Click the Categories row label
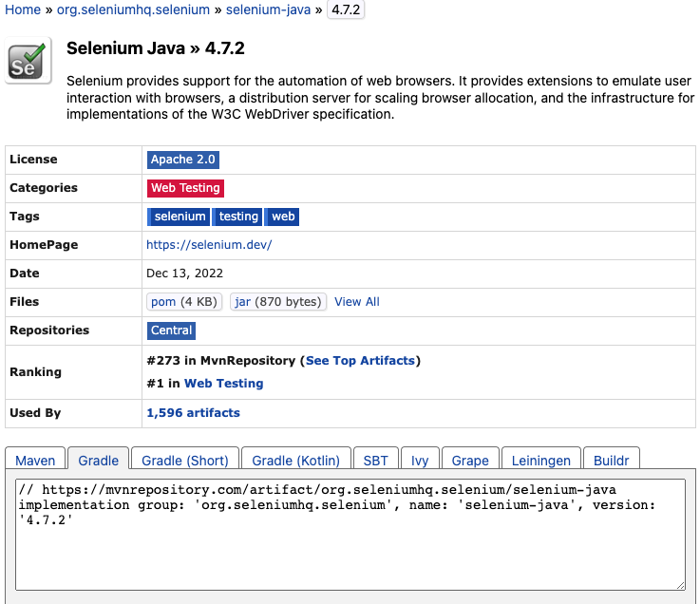 44,188
